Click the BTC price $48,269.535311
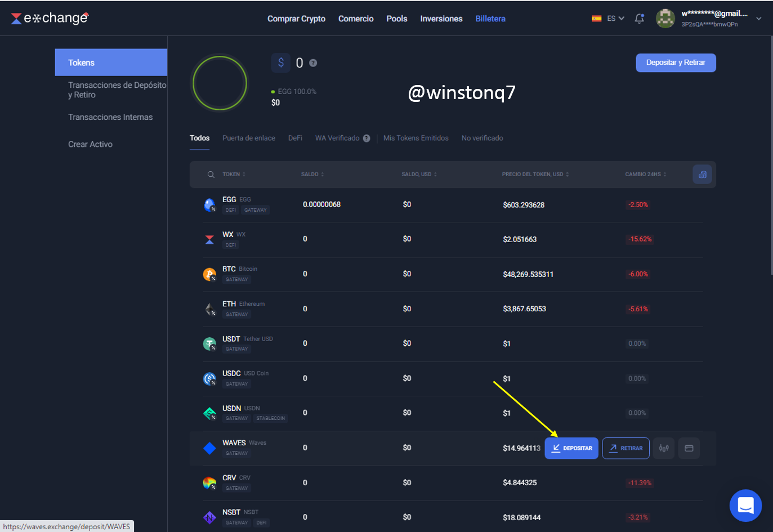Viewport: 773px width, 532px height. (x=528, y=275)
